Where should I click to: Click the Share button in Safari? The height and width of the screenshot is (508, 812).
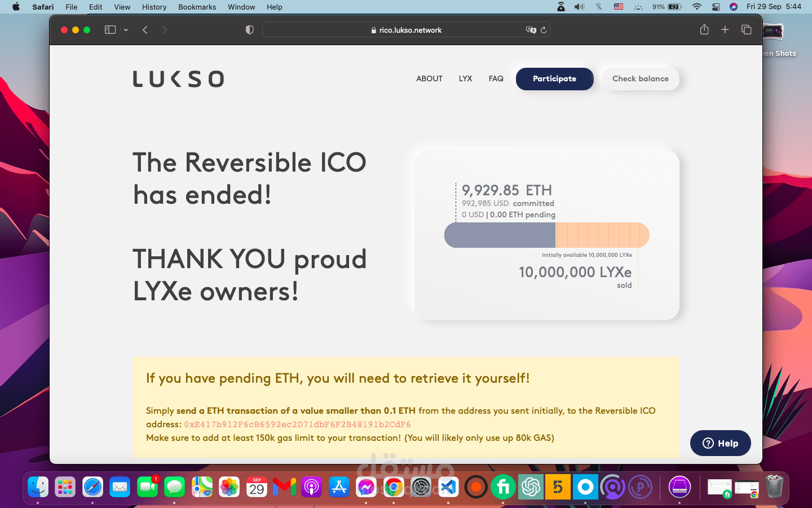(x=704, y=29)
